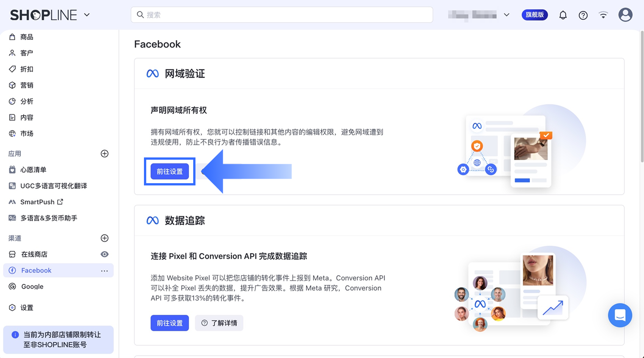The height and width of the screenshot is (358, 644).
Task: Click the 声明网域所有权 heading
Action: [179, 110]
